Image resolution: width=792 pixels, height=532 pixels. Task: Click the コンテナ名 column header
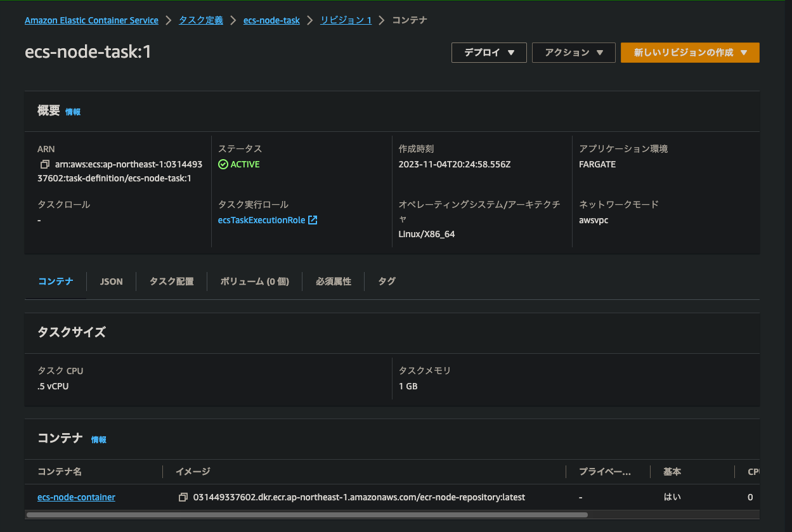pyautogui.click(x=60, y=472)
